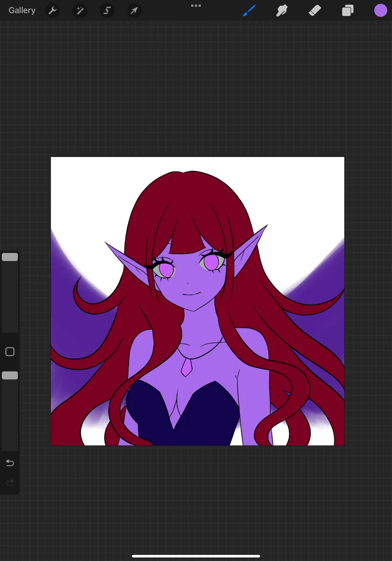Click the brush size slider handle
Screen dimensions: 392x561
point(10,257)
